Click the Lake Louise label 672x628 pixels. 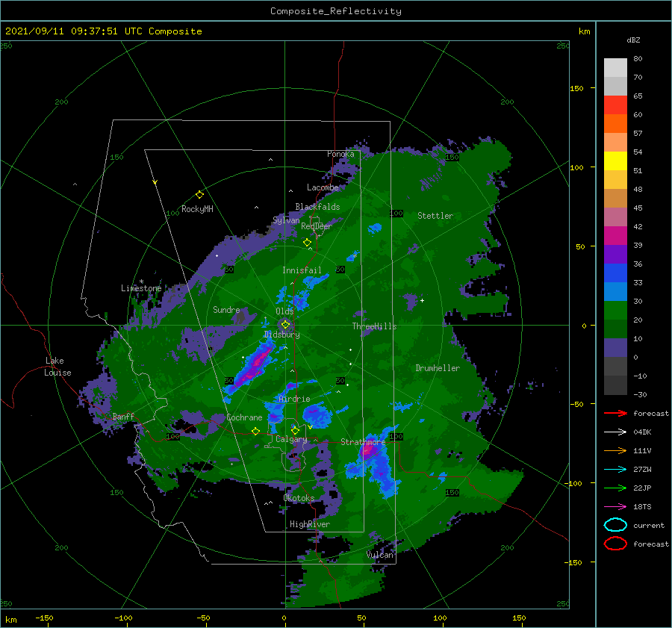pos(57,367)
